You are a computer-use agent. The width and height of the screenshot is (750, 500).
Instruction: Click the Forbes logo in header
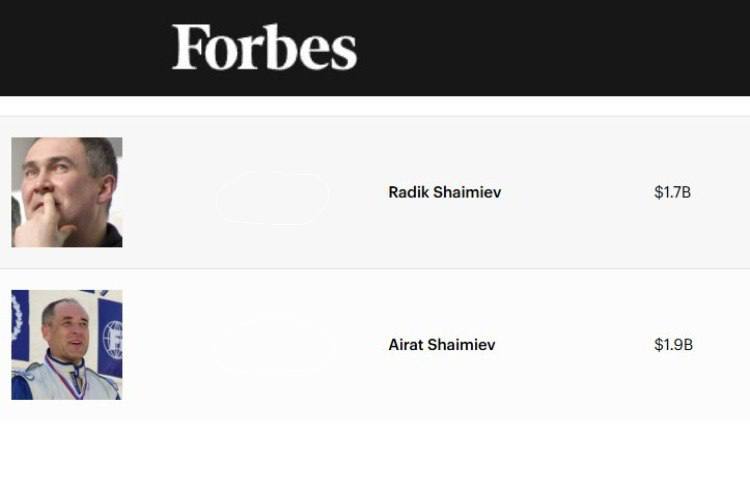[x=264, y=48]
